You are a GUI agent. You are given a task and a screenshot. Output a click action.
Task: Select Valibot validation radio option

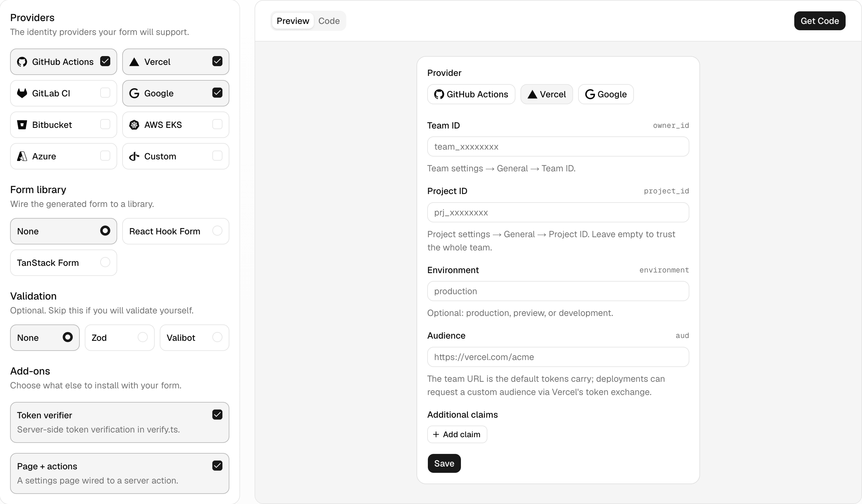[217, 337]
